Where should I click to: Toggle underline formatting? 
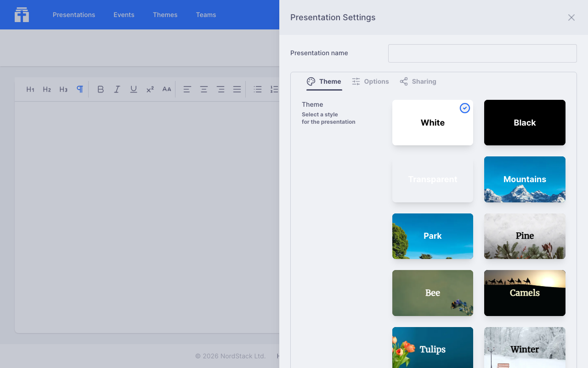coord(134,89)
